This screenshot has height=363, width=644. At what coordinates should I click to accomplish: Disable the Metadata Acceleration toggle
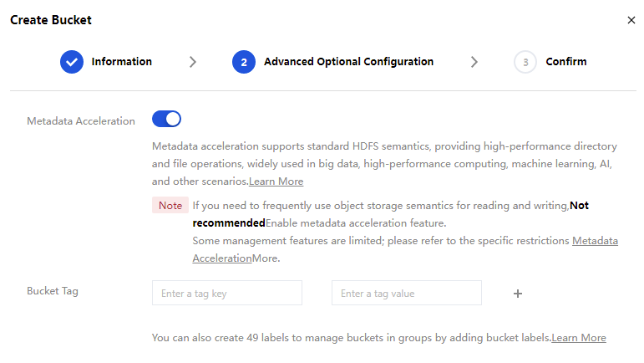pyautogui.click(x=166, y=120)
